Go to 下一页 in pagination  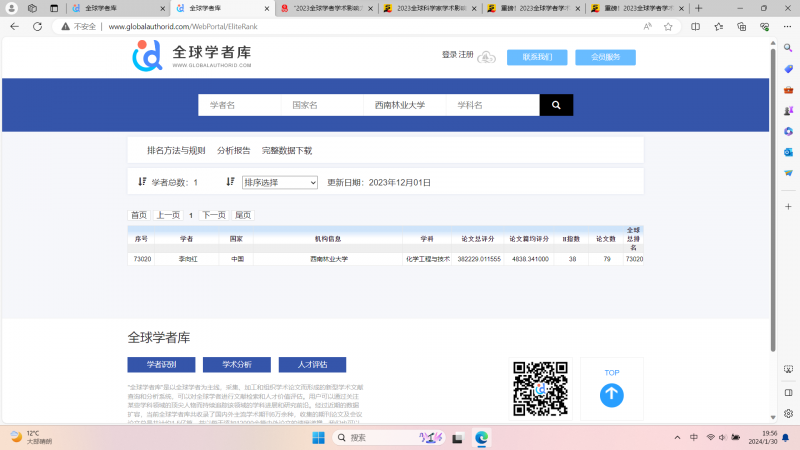[214, 215]
